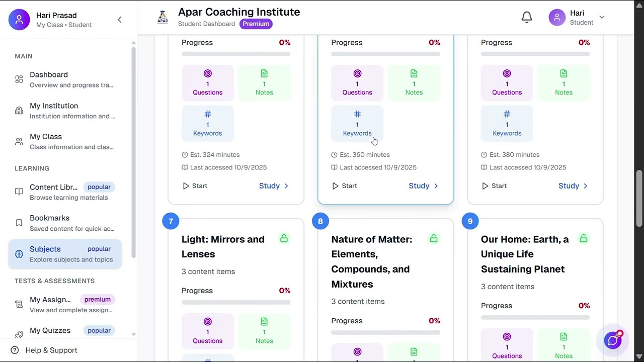
Task: Click the My Class people icon
Action: pyautogui.click(x=19, y=141)
